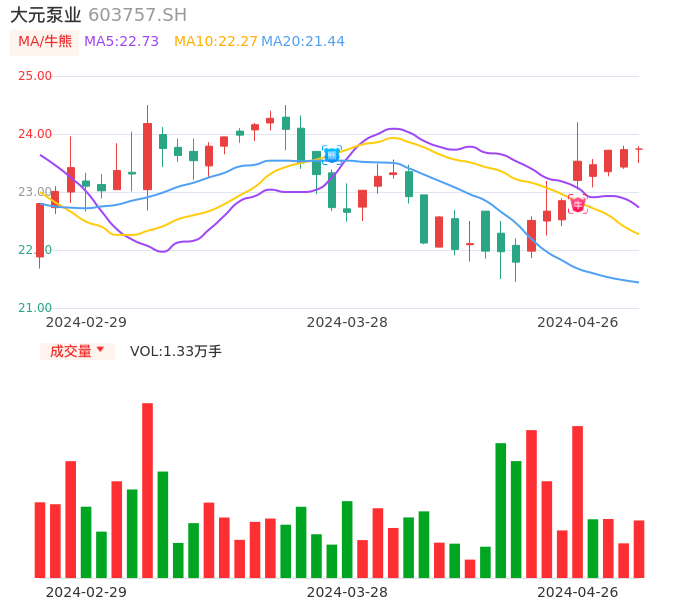The height and width of the screenshot is (606, 686).
Task: Click the 21.00 price axis label
Action: [x=35, y=308]
